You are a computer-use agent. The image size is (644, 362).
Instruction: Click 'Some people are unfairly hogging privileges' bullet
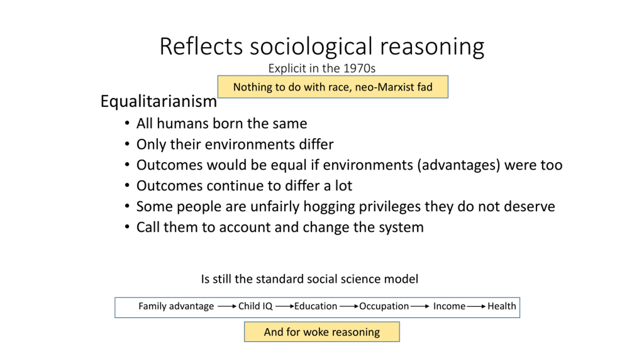tap(346, 207)
